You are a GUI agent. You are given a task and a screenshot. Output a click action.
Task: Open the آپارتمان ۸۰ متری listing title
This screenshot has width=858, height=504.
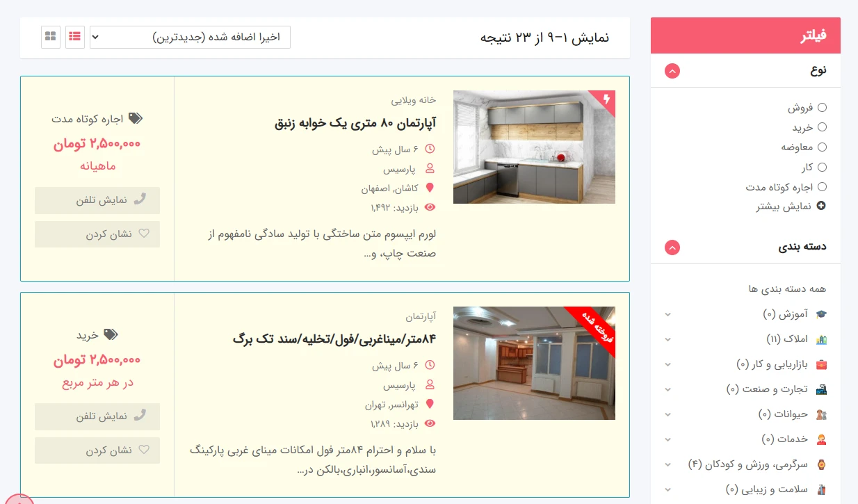pos(355,124)
